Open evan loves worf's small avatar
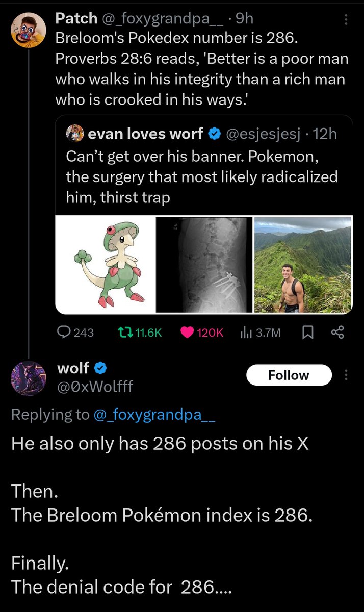The image size is (364, 612). click(74, 134)
